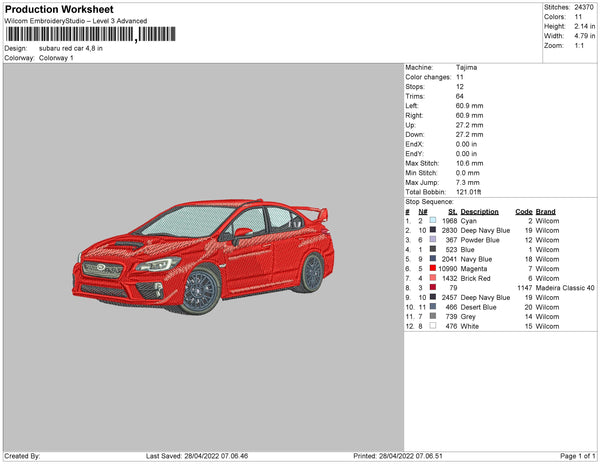Select the Grey color swatch

point(433,316)
